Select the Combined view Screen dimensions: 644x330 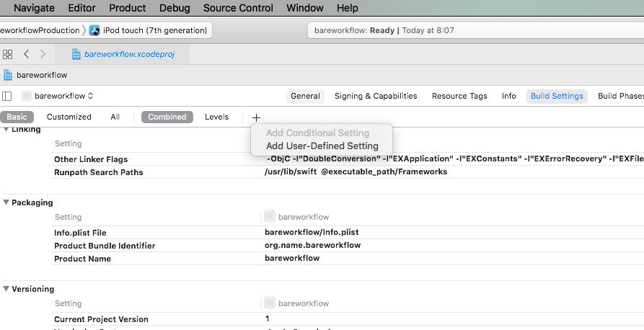point(167,117)
